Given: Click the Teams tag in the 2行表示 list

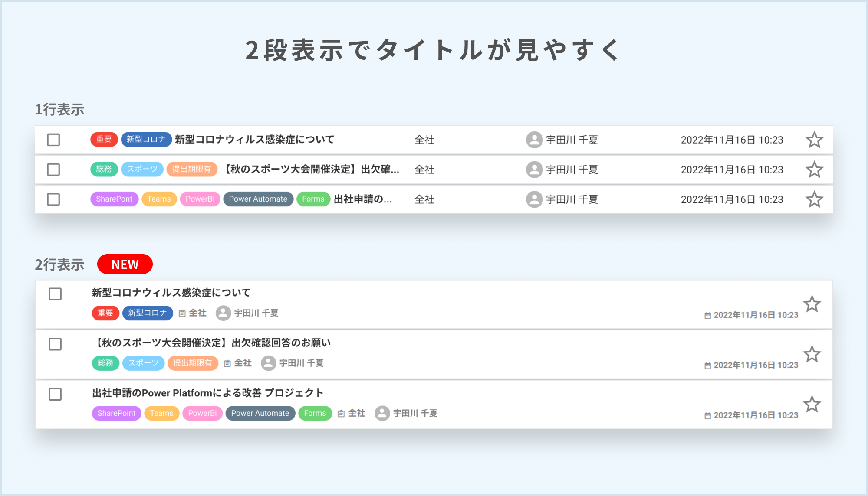Looking at the screenshot, I should pos(162,413).
